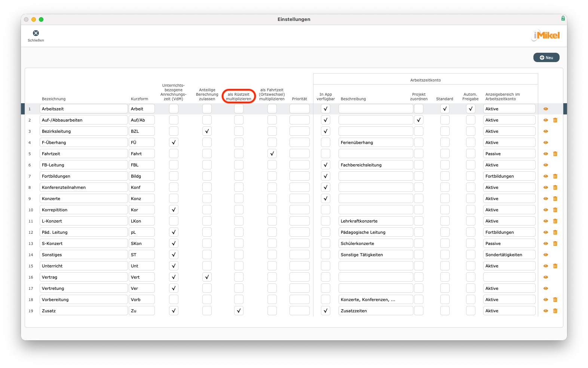Click eye icon in FB-Leitung row
The width and height of the screenshot is (588, 368).
coord(546,165)
